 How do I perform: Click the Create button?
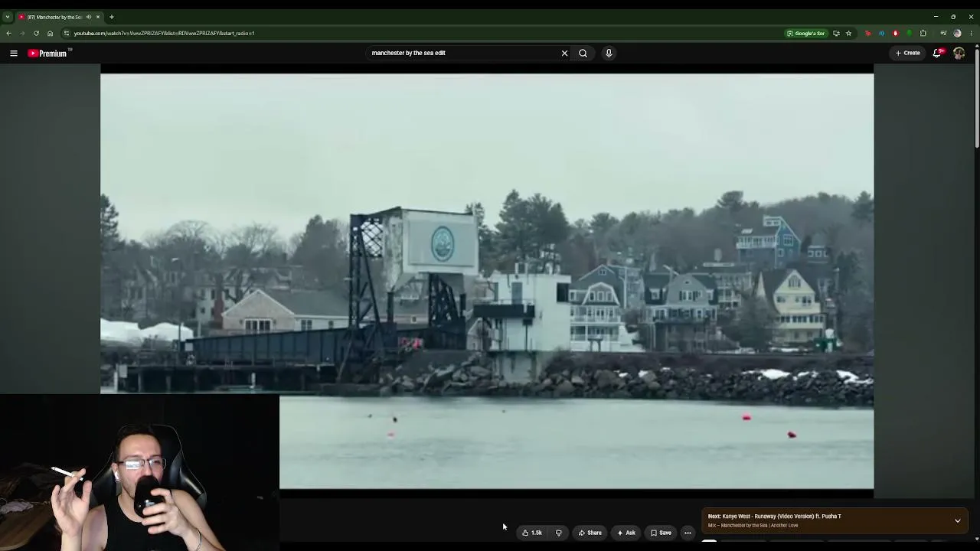(x=908, y=53)
